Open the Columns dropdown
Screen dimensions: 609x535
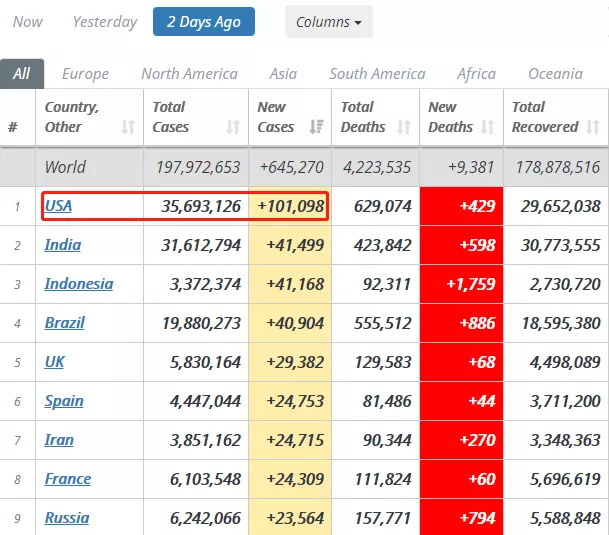tap(329, 22)
